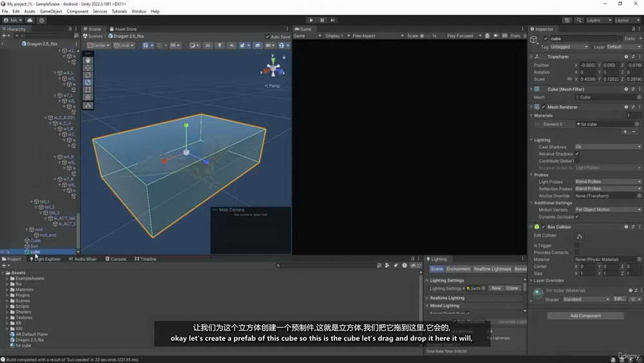The image size is (644, 363).
Task: Click the Edit Bounding Volume tool icon
Action: (x=88, y=106)
